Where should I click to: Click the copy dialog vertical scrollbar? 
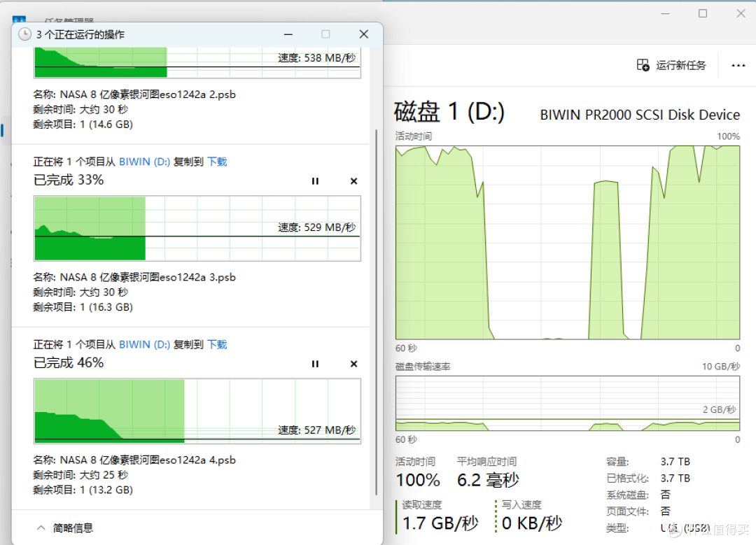click(376, 312)
